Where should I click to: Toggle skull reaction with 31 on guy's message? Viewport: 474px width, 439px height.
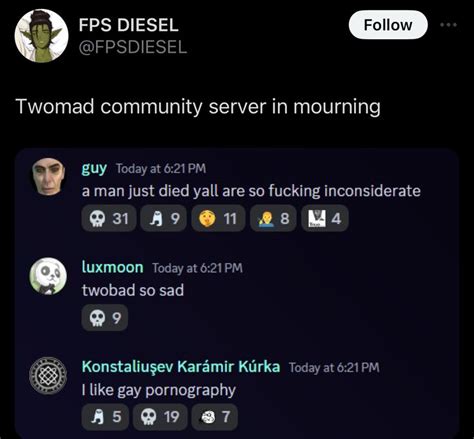tap(109, 219)
